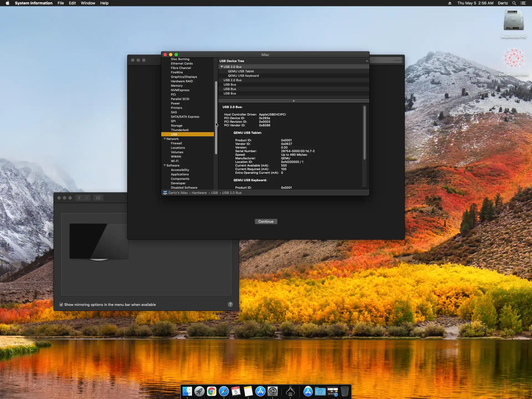The width and height of the screenshot is (532, 399).
Task: Collapse the Software sidebar section
Action: tap(165, 165)
